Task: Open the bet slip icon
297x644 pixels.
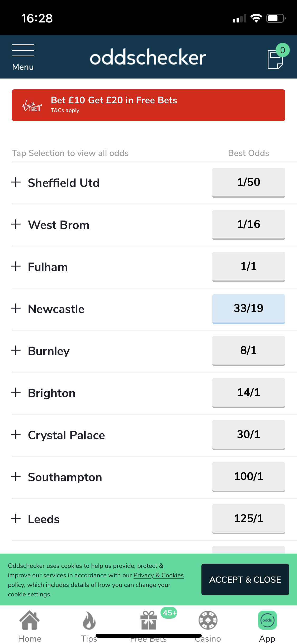Action: coord(275,59)
